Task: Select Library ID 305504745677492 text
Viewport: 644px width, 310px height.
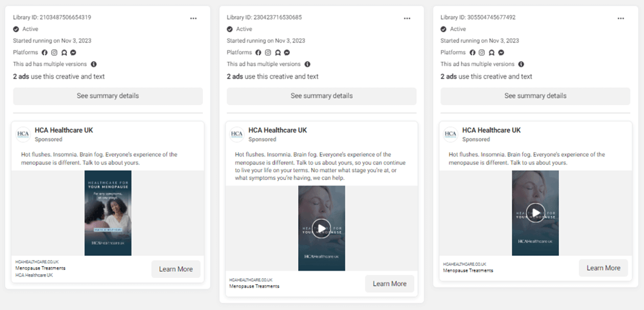Action: (x=478, y=17)
